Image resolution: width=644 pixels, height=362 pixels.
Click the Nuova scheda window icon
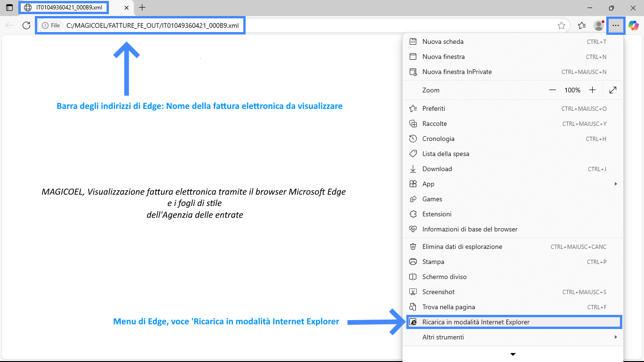tap(413, 41)
